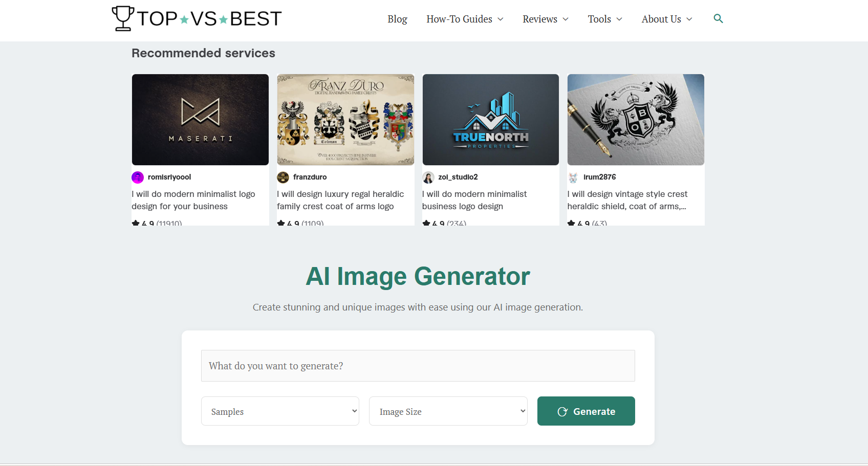Focus the 'What do you want to generate?' field
868x466 pixels.
[418, 366]
